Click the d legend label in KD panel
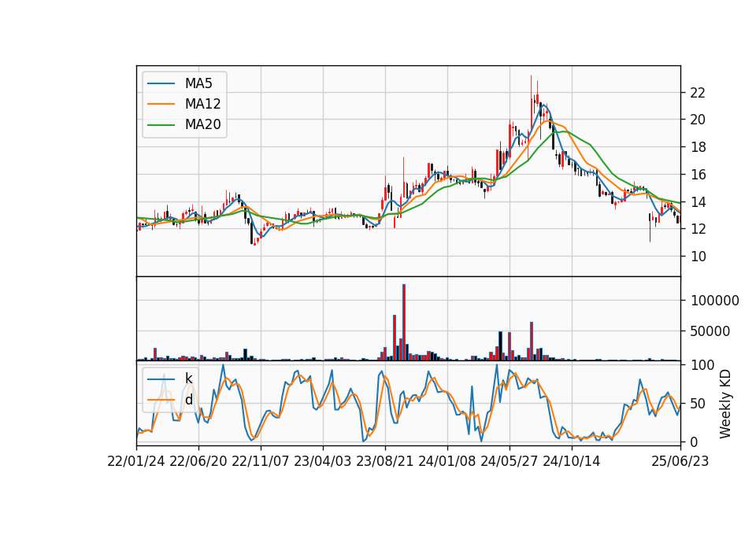This screenshot has height=543, width=756. 188,400
